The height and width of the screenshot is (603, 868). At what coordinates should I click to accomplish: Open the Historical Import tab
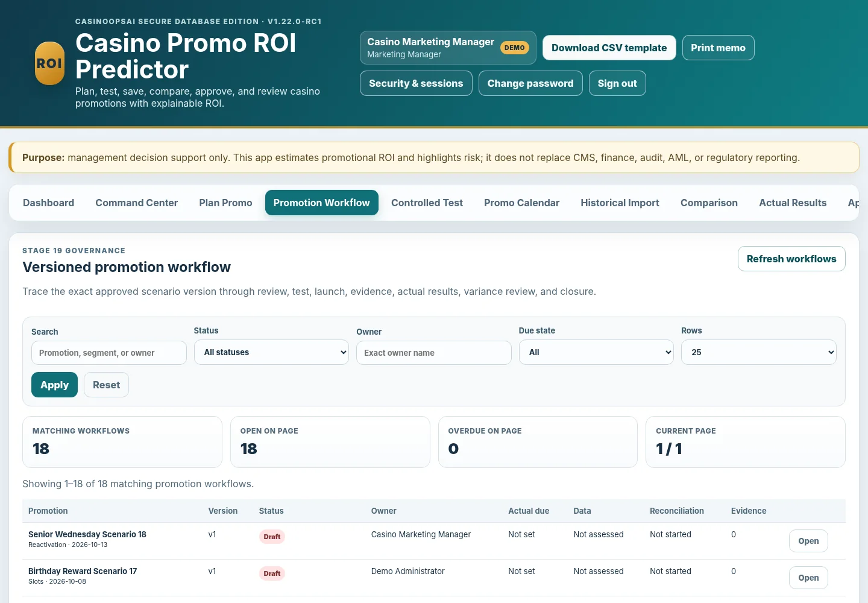(620, 203)
